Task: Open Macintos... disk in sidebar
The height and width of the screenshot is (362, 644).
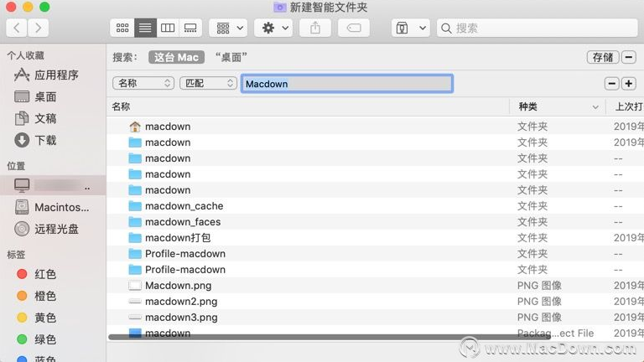Action: [x=52, y=207]
